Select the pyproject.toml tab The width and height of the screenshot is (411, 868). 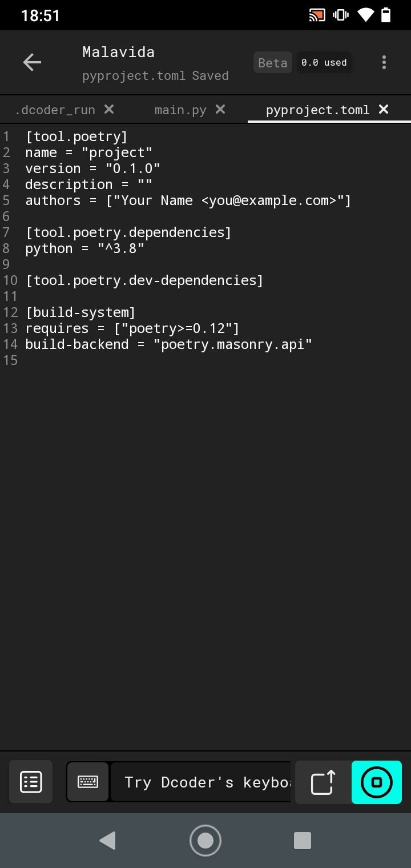318,110
